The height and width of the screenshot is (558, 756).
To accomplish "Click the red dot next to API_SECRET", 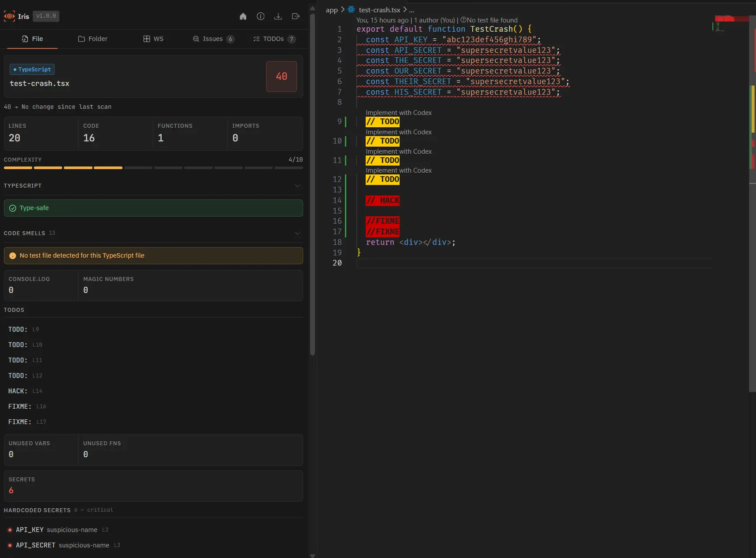I will pyautogui.click(x=10, y=546).
